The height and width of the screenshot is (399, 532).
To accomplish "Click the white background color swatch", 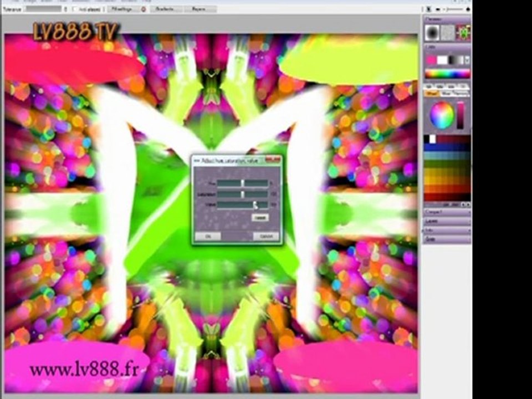I will [x=442, y=60].
